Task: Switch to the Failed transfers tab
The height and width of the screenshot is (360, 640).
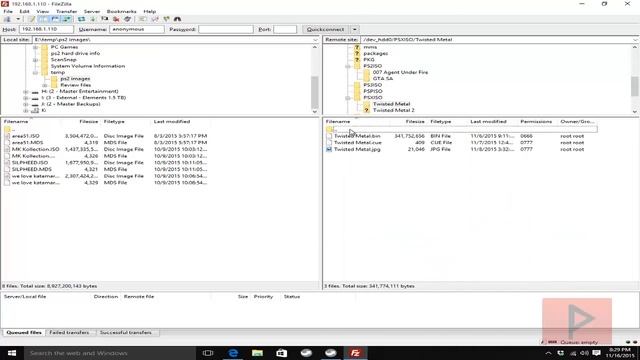Action: point(69,333)
